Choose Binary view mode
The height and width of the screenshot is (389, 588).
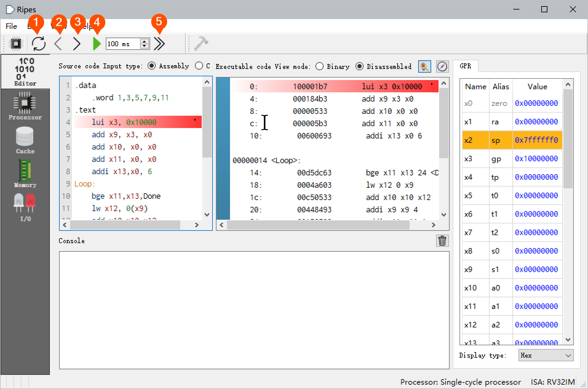332,66
